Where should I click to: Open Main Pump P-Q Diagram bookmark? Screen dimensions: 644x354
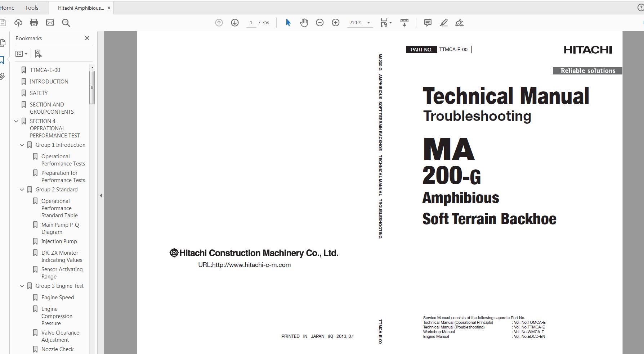(x=60, y=228)
